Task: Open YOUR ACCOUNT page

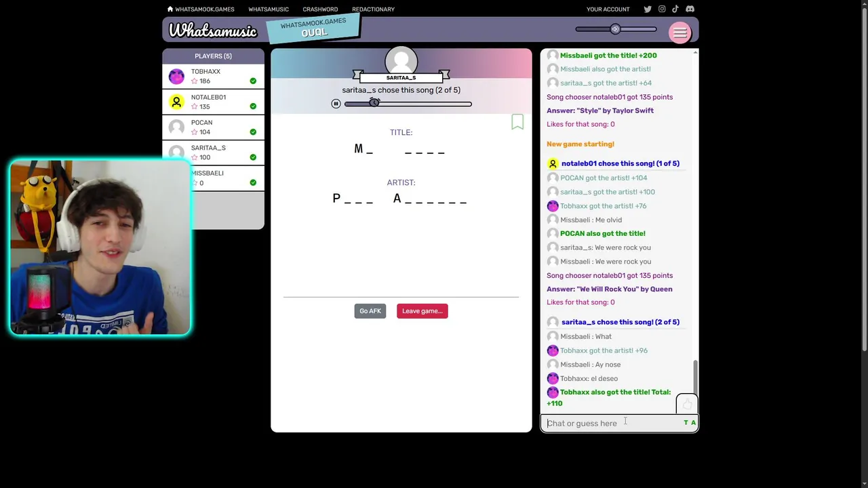Action: (608, 9)
